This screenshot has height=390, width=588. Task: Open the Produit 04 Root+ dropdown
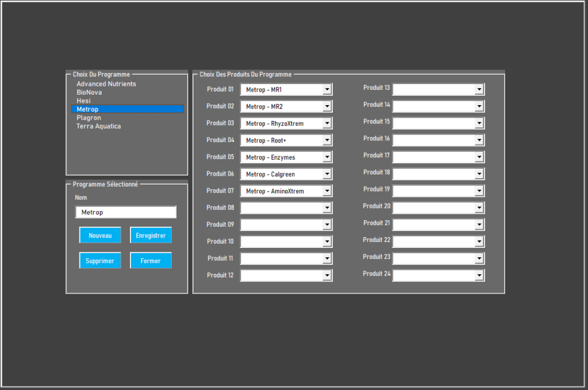(x=327, y=140)
